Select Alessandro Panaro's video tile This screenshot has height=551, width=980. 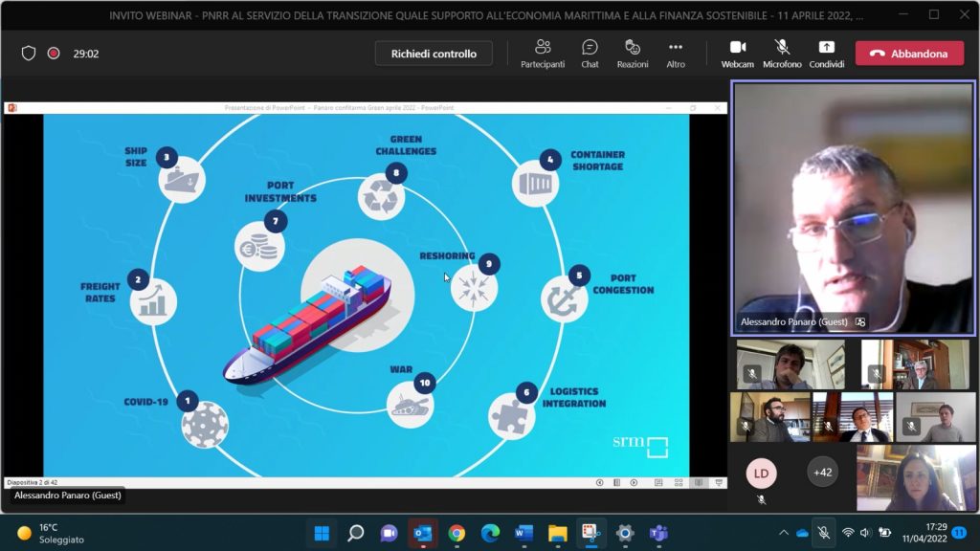coord(853,208)
